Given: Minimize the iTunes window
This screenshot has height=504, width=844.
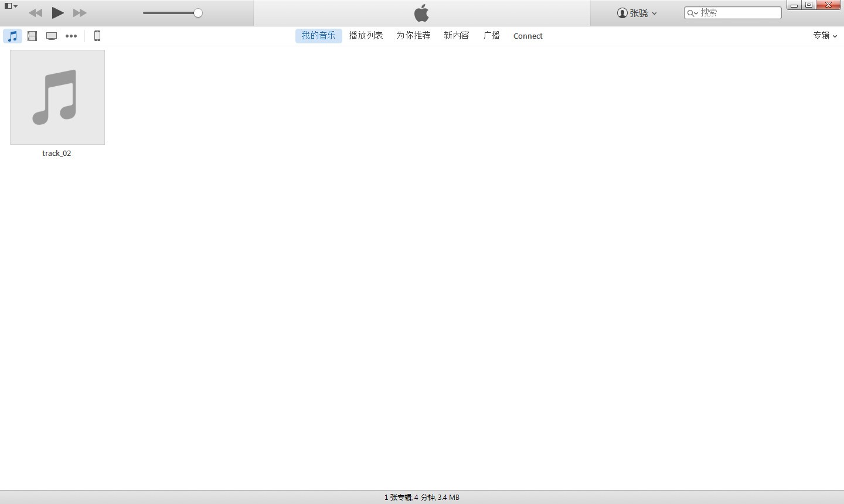Looking at the screenshot, I should click(x=794, y=5).
